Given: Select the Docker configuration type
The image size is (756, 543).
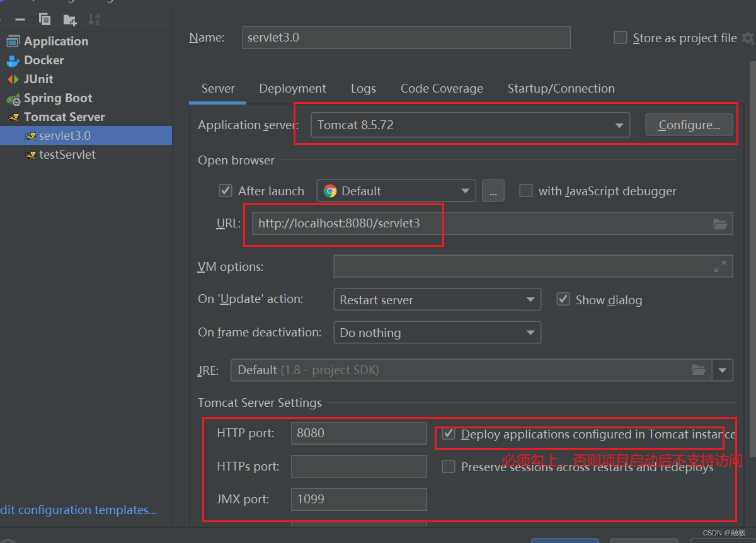Looking at the screenshot, I should tap(86, 60).
